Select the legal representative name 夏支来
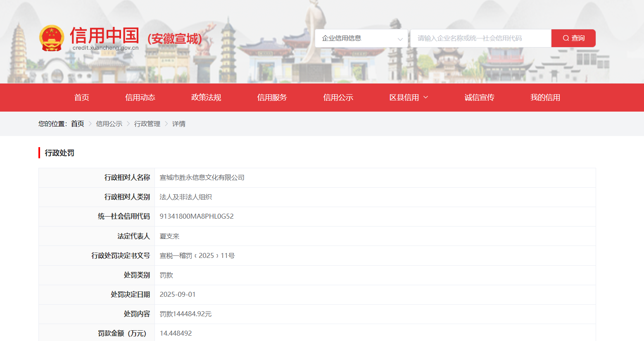 [169, 236]
